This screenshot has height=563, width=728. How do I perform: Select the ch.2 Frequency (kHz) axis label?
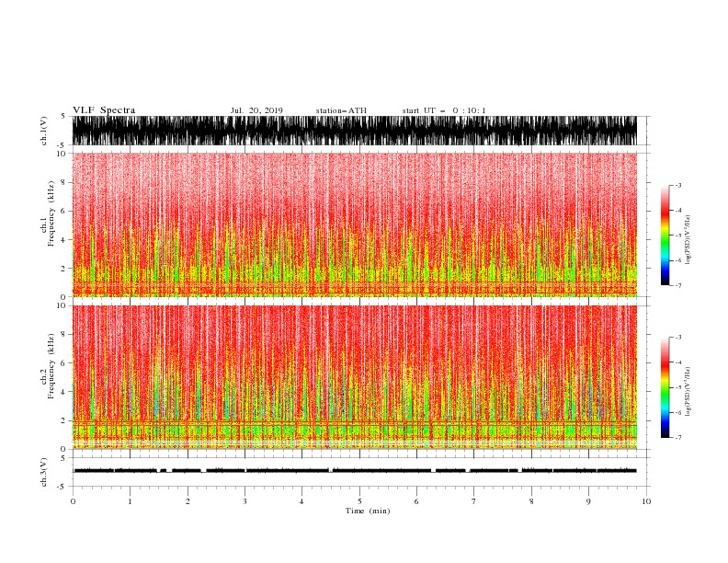coord(48,366)
